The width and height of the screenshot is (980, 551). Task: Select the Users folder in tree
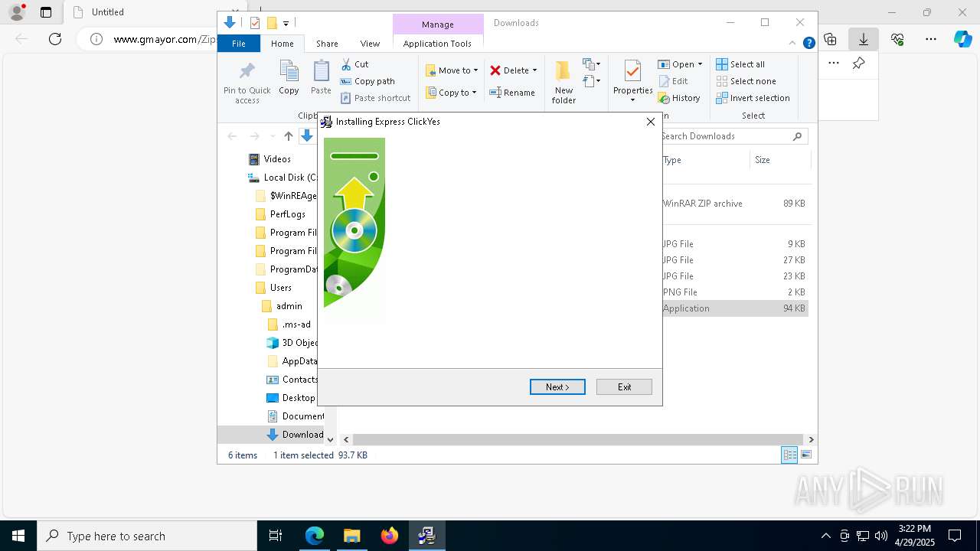tap(273, 288)
